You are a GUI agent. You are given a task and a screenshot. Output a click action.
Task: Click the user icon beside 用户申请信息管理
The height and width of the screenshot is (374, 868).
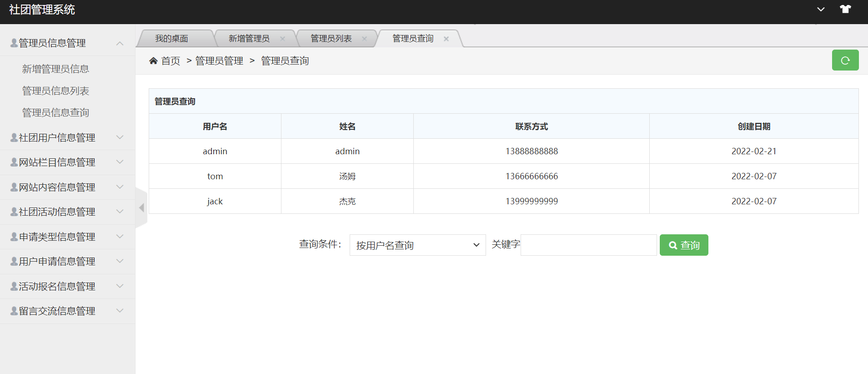14,261
